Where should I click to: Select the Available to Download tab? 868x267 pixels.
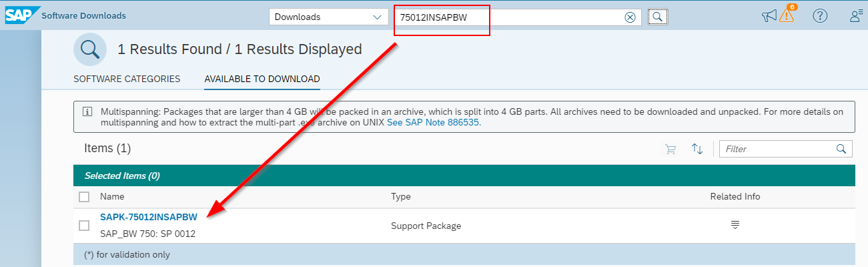tap(262, 79)
